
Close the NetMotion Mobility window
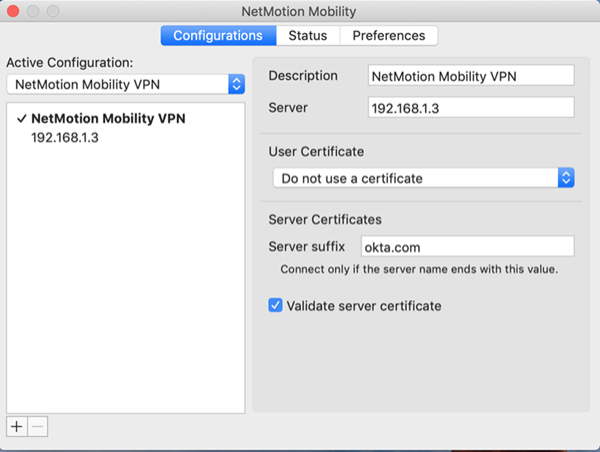[14, 13]
